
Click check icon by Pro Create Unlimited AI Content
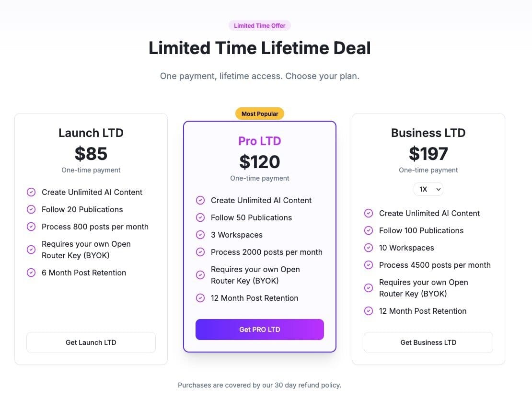[200, 200]
